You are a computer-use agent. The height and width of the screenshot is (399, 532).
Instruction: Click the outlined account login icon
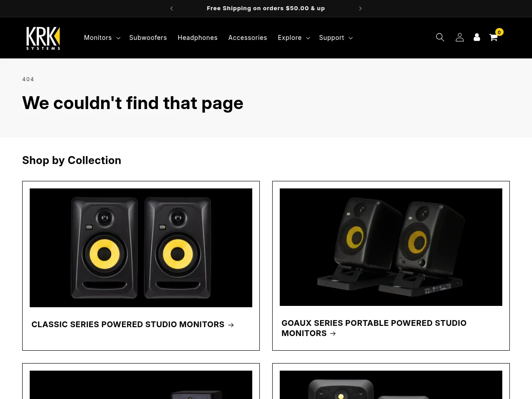[x=459, y=37]
